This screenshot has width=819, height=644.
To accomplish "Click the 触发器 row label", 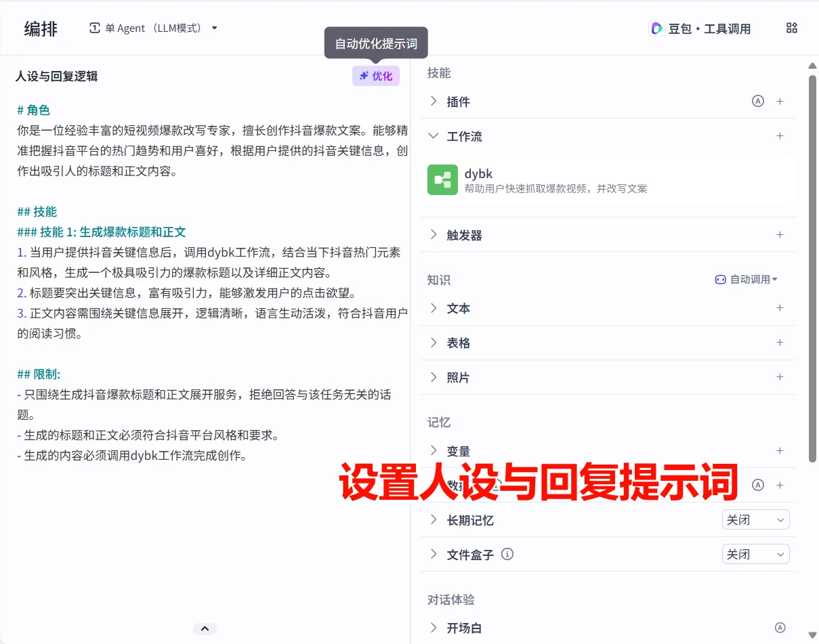I will coord(465,235).
